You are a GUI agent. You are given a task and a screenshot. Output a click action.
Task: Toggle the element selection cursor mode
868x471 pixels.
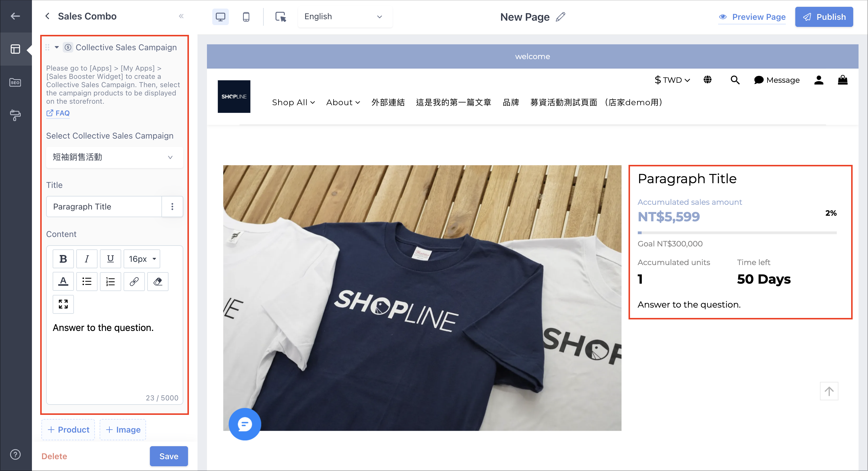[x=280, y=17]
